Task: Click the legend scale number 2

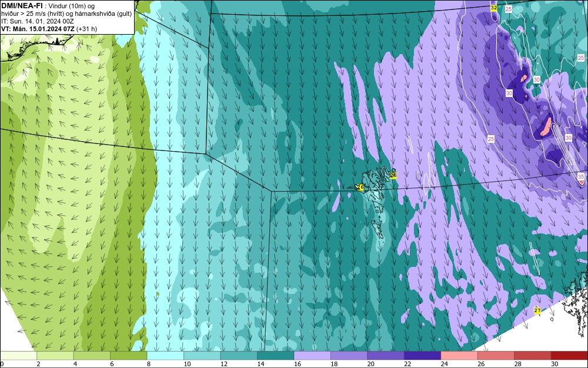Action: pos(38,364)
